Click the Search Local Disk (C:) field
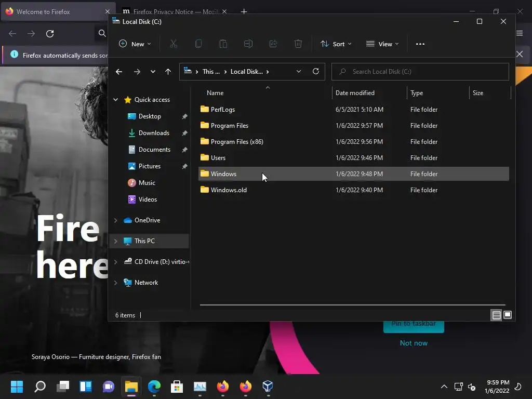 click(x=420, y=72)
